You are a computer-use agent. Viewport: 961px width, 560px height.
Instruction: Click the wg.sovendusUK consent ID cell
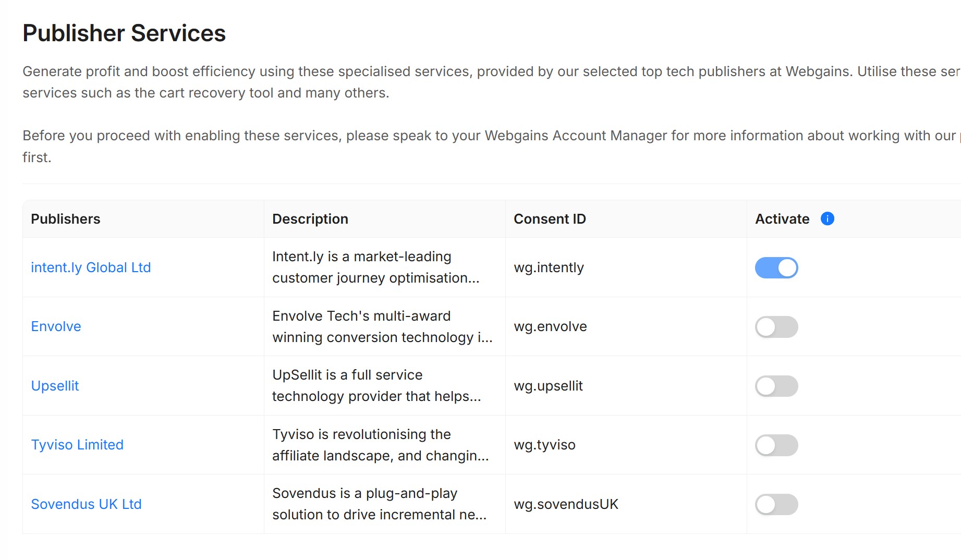click(626, 504)
